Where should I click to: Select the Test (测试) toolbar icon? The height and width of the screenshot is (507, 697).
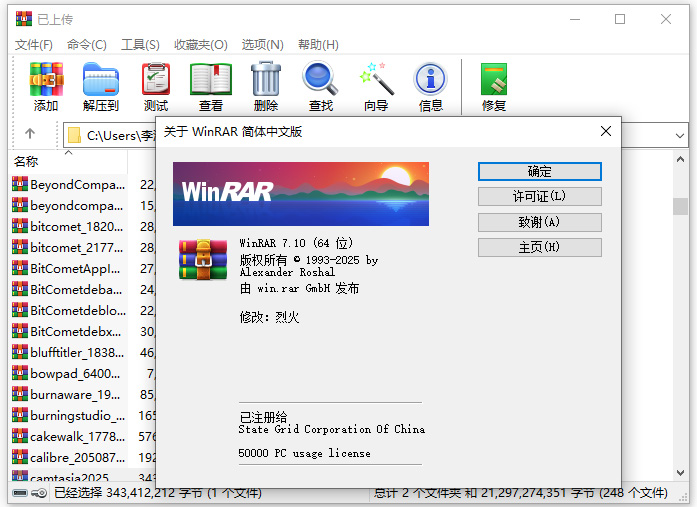pyautogui.click(x=156, y=86)
